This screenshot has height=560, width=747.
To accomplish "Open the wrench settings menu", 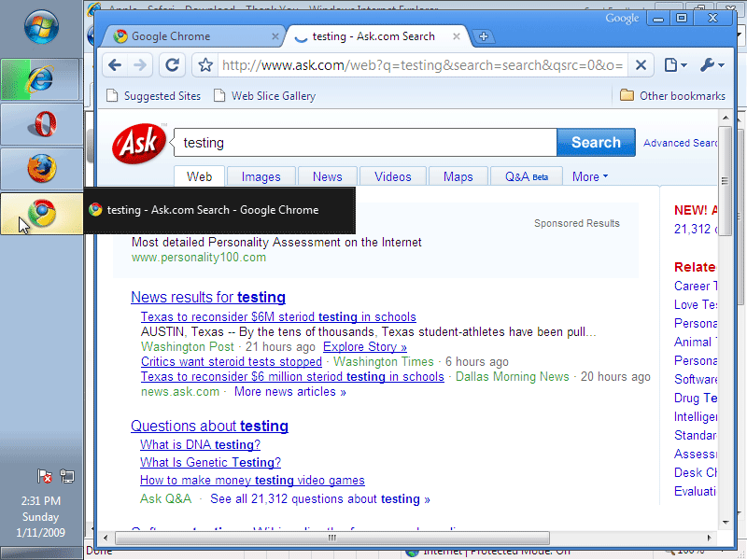I will pyautogui.click(x=712, y=65).
